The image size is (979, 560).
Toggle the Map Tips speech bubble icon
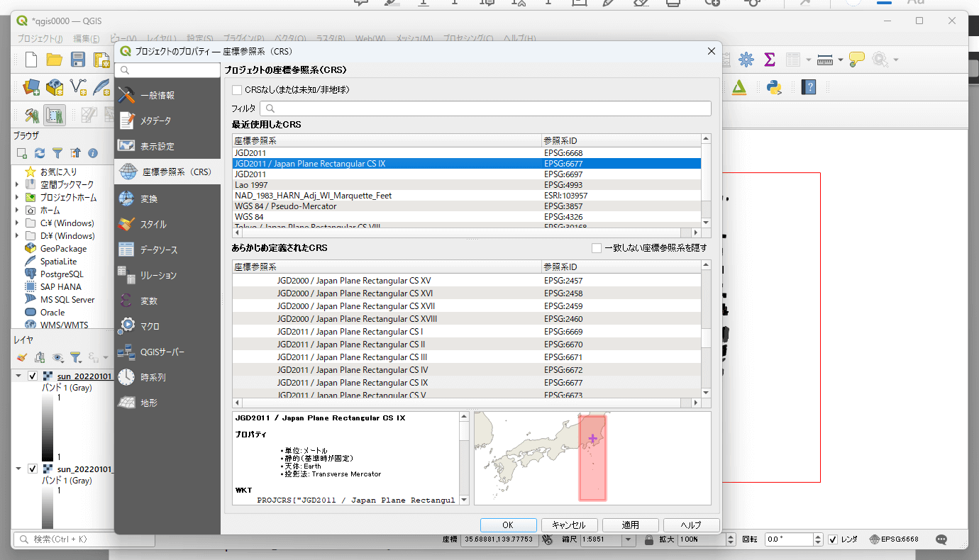pyautogui.click(x=856, y=60)
